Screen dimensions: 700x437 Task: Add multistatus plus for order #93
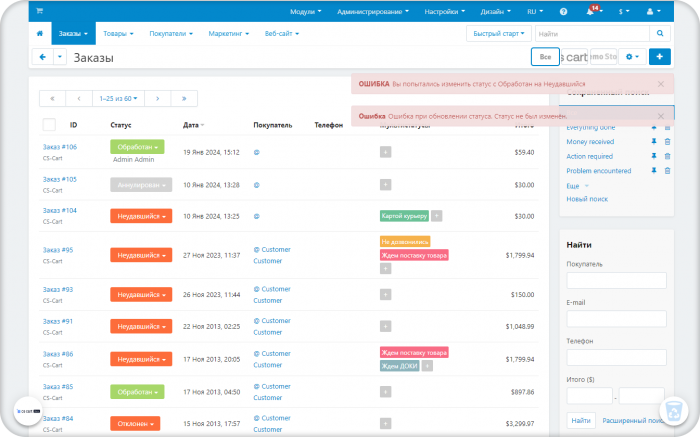pyautogui.click(x=386, y=295)
